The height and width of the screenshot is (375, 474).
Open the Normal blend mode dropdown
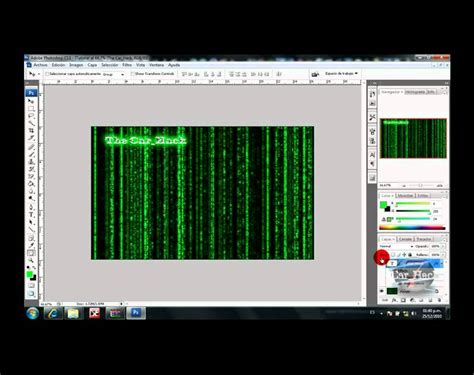pos(396,246)
